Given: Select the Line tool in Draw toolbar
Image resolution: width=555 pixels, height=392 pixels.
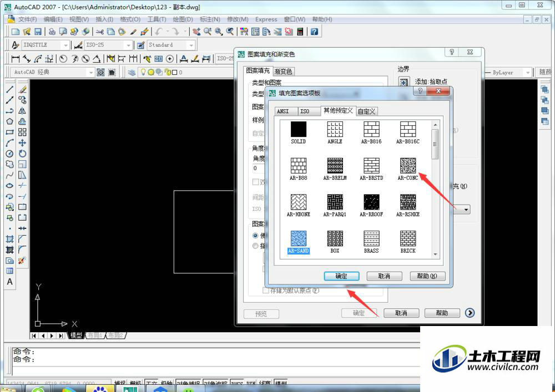Looking at the screenshot, I should pos(10,90).
